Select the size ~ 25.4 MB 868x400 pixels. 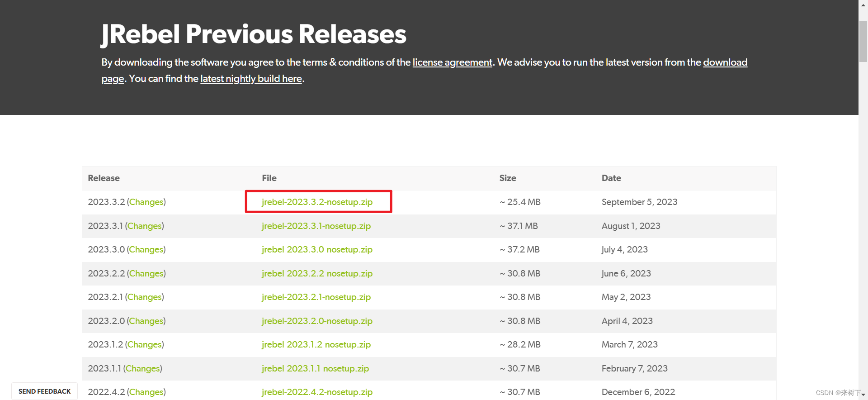click(520, 202)
